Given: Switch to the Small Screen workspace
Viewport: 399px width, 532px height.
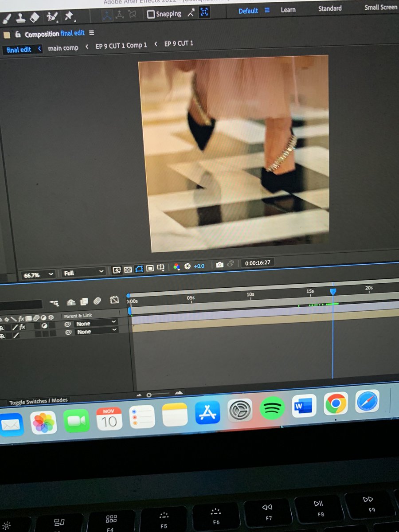Looking at the screenshot, I should point(381,7).
